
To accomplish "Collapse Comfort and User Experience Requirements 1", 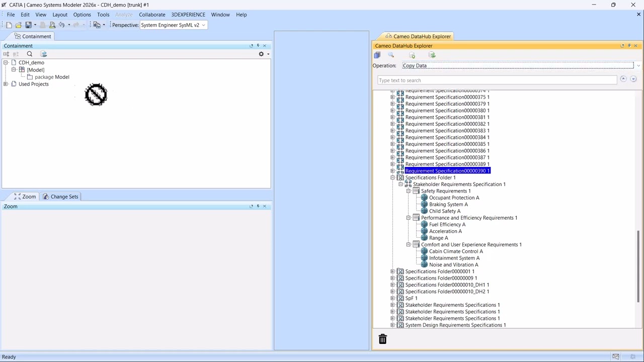I will click(409, 244).
